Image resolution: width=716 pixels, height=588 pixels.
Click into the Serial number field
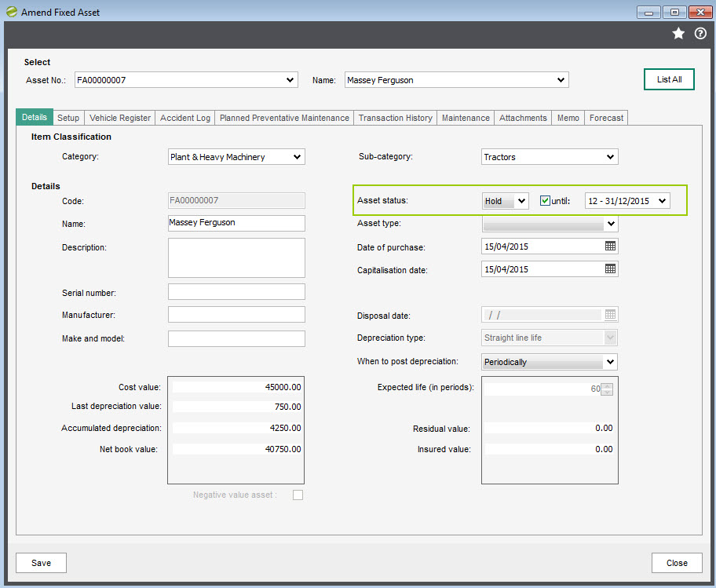236,292
